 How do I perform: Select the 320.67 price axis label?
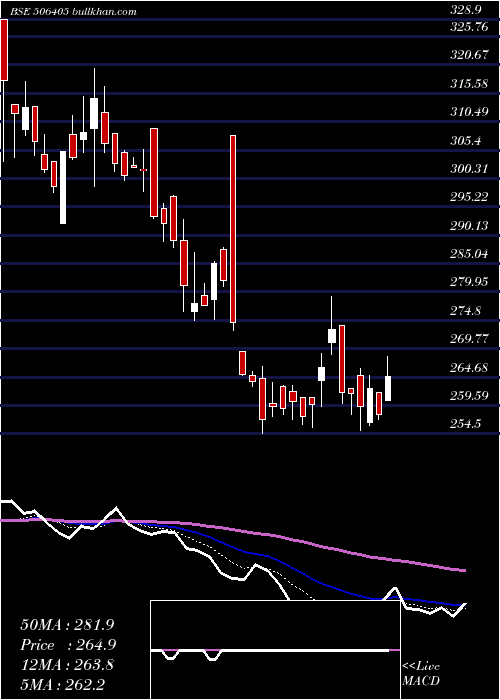click(x=470, y=55)
